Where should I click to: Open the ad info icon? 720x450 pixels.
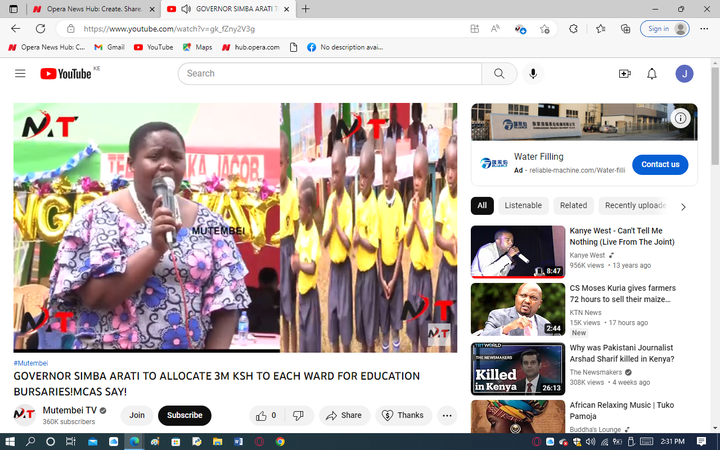(x=680, y=118)
